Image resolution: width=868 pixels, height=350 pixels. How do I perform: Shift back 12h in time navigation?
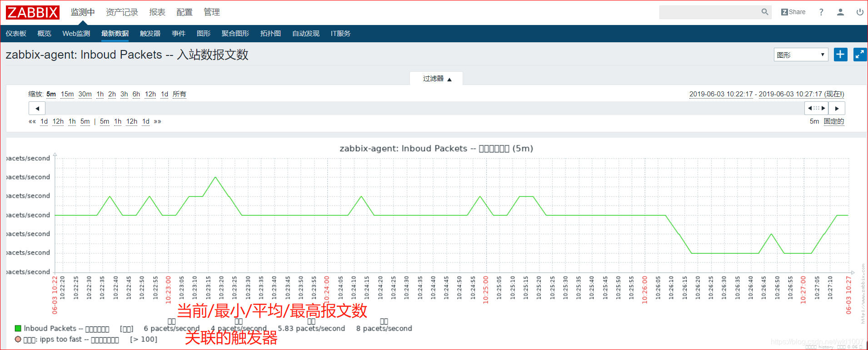click(x=58, y=121)
